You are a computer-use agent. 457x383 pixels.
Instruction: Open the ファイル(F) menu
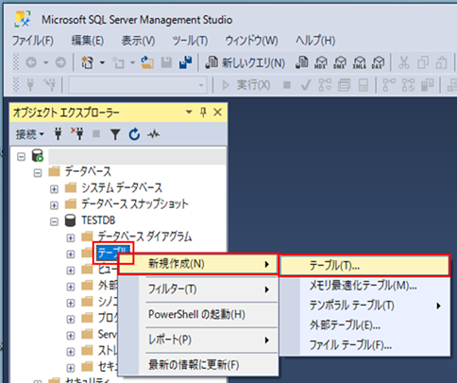pos(33,41)
